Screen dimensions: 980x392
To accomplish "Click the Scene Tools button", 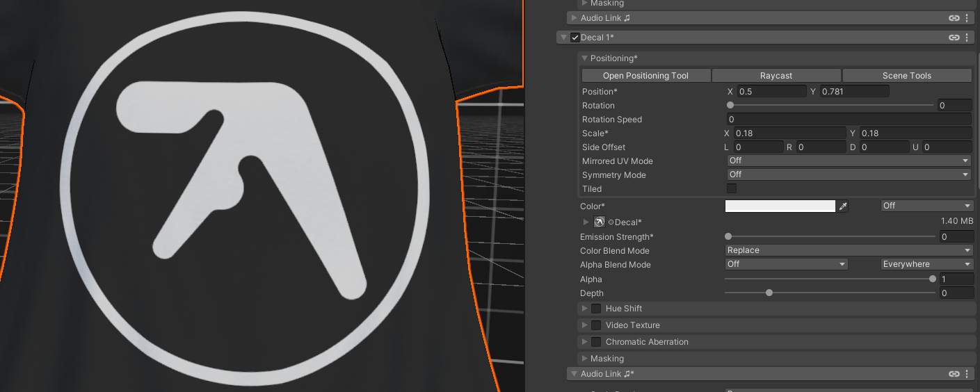I will [907, 76].
